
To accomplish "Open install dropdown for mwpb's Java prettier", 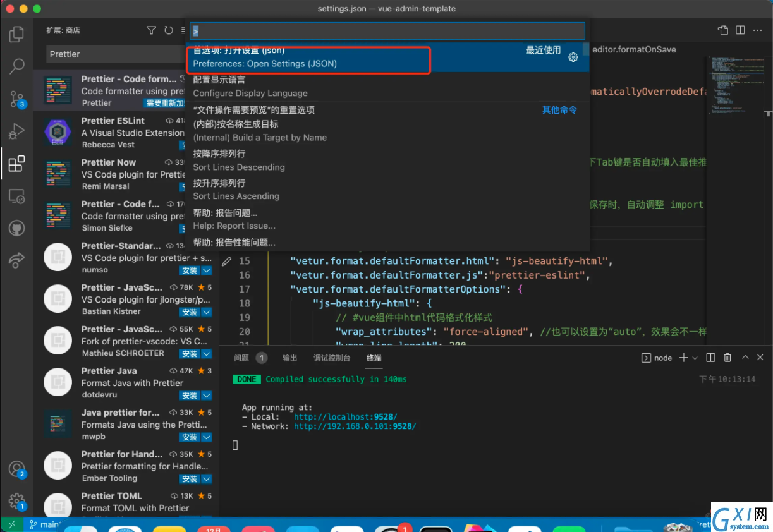I will 207,437.
